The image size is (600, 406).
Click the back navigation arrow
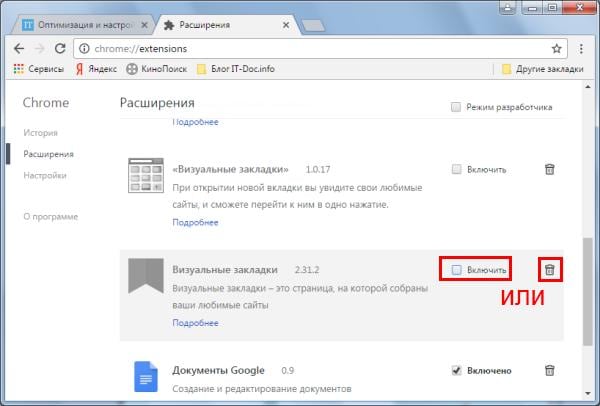click(x=18, y=48)
